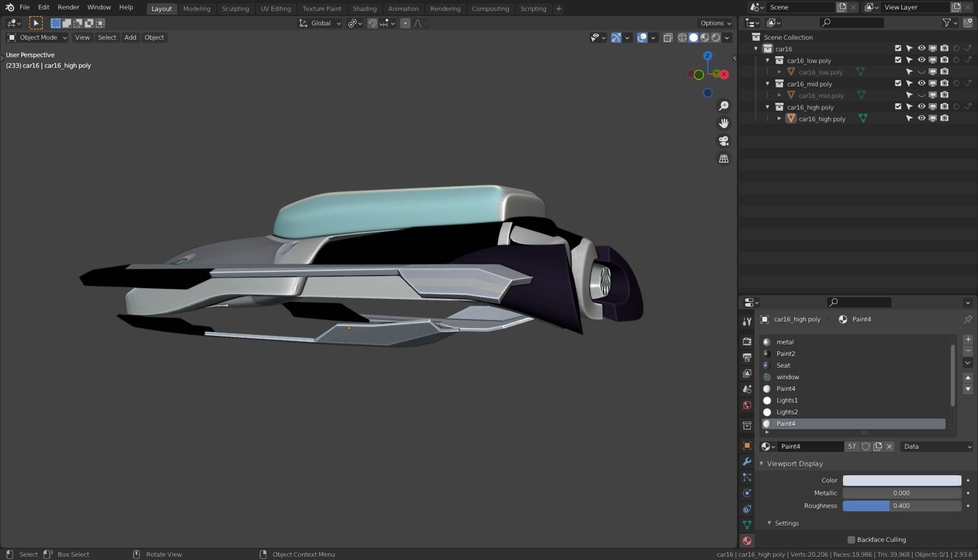978x560 pixels.
Task: Click the Blender logo icon
Action: pyautogui.click(x=10, y=7)
